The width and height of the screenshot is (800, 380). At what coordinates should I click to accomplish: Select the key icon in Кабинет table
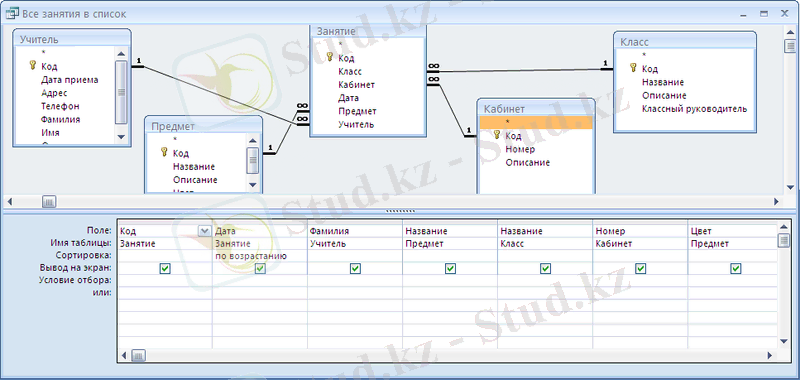pyautogui.click(x=497, y=135)
